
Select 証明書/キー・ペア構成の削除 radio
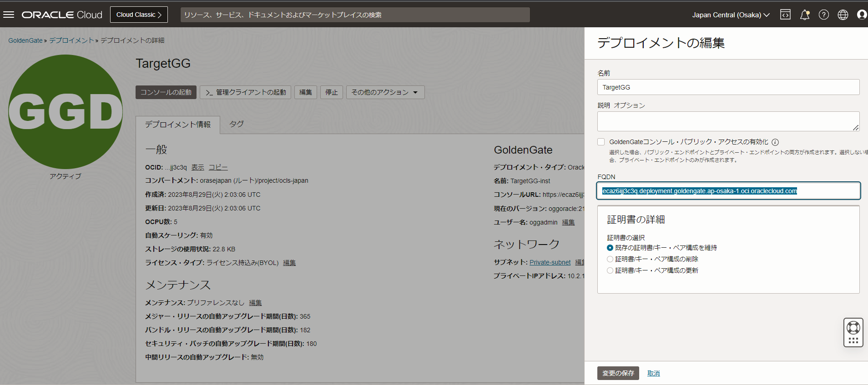coord(610,259)
